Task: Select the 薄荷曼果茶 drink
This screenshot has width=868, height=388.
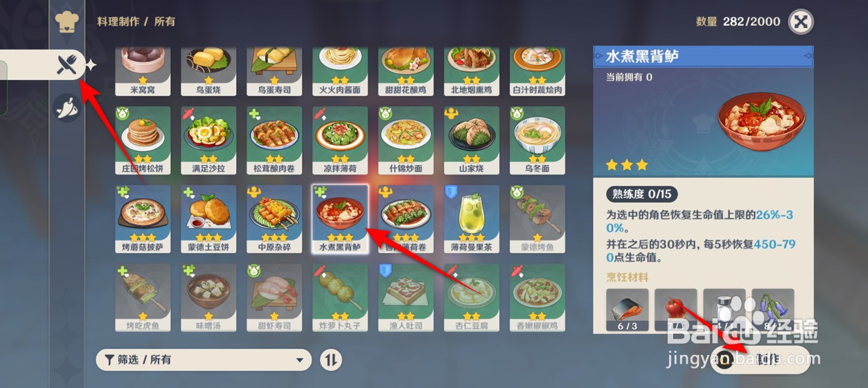Action: click(x=472, y=219)
